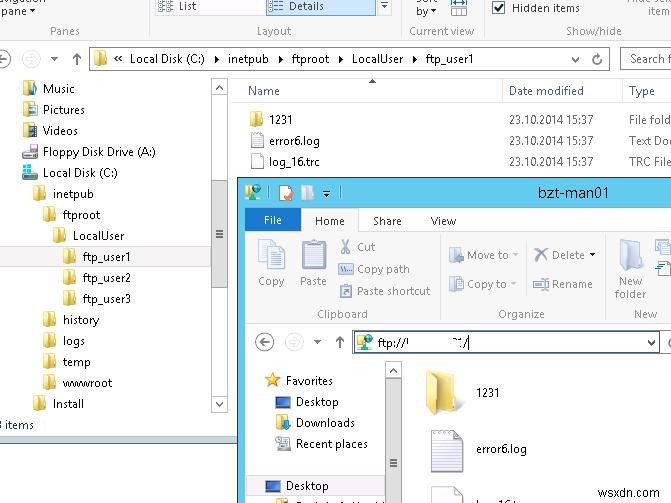Open the Copy to menu
Viewport: 671px width, 503px height.
tap(482, 284)
